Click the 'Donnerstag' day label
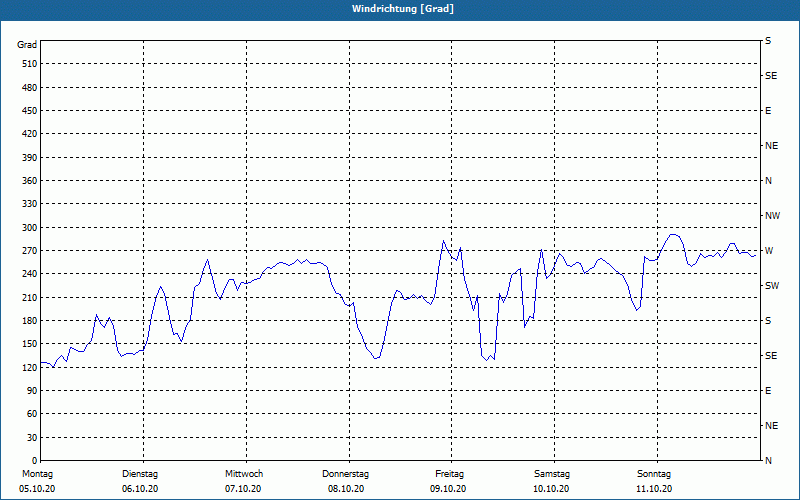800x500 pixels. pos(345,474)
